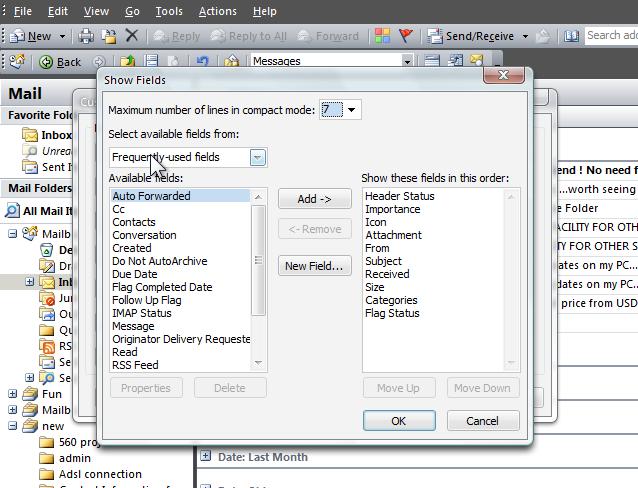Open the Categorize colored squares icon
The width and height of the screenshot is (638, 488).
(x=382, y=36)
